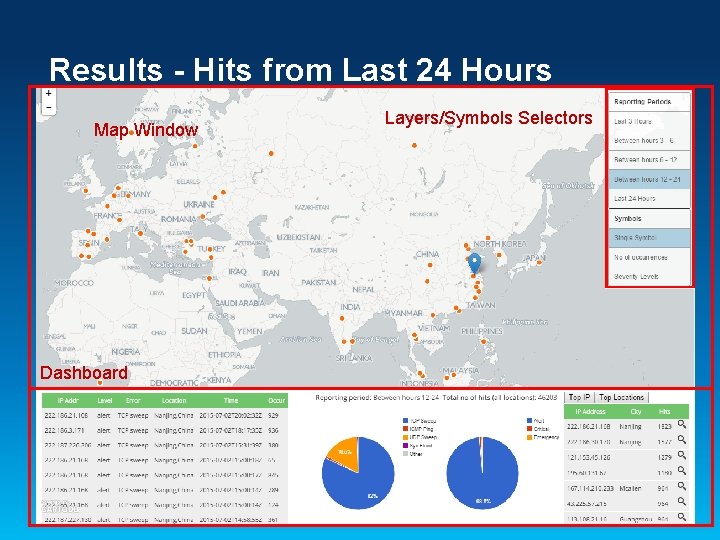Click orange slice of error-type pie chart

[x=345, y=452]
